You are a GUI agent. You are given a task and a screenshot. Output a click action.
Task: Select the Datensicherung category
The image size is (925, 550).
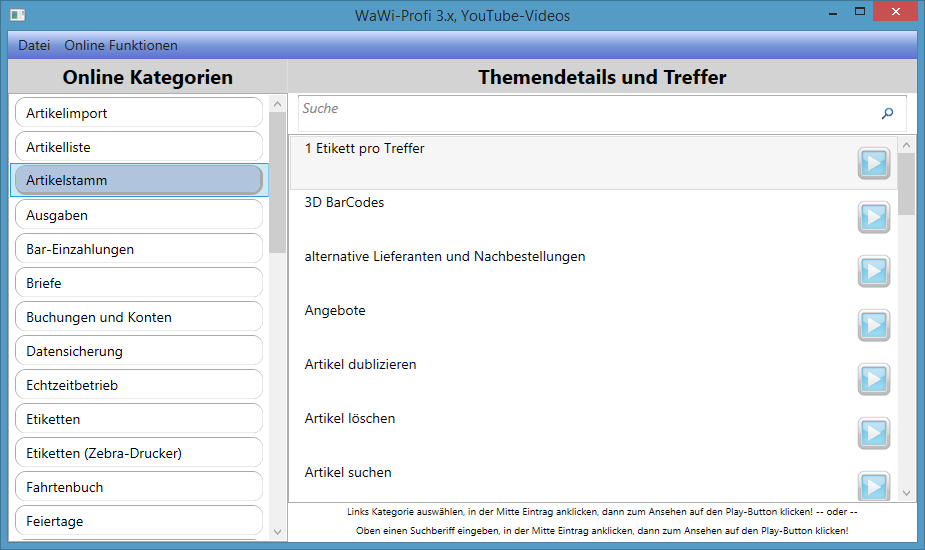click(x=139, y=351)
